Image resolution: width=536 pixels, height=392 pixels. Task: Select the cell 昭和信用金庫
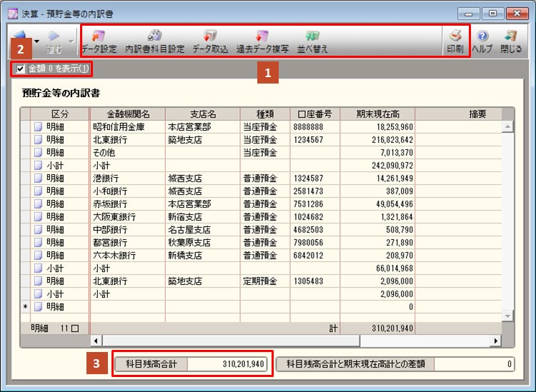(x=128, y=127)
